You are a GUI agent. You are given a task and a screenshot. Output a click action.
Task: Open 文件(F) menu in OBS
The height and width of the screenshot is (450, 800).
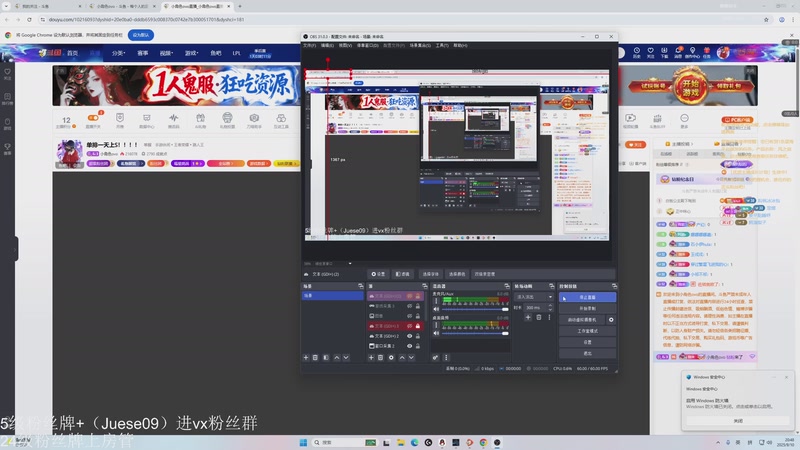coord(310,45)
